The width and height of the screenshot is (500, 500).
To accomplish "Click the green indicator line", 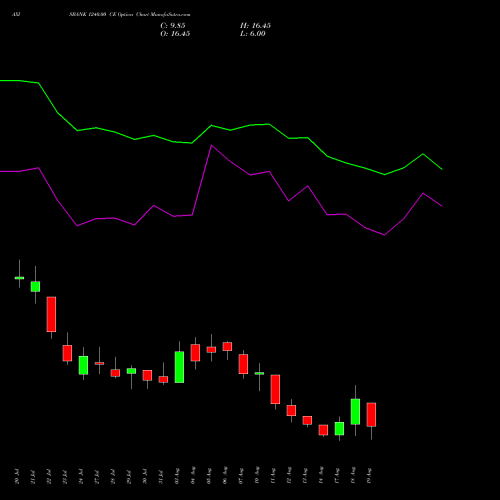I will (x=211, y=126).
